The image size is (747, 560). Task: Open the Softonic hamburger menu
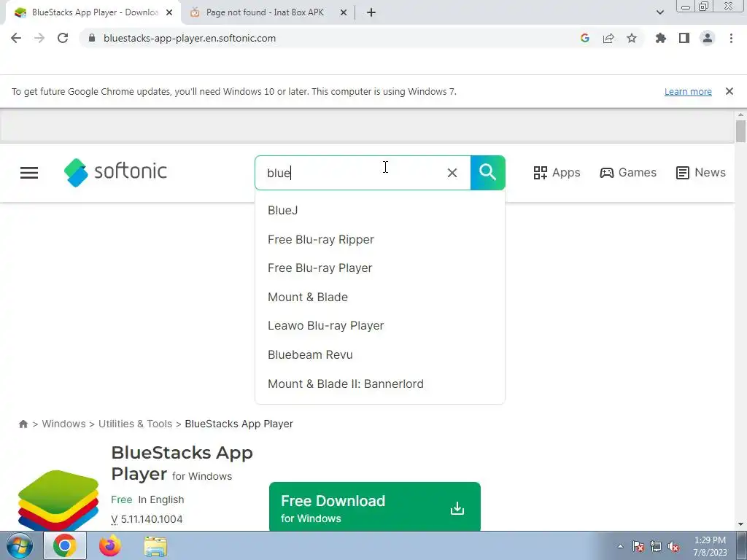(x=29, y=172)
